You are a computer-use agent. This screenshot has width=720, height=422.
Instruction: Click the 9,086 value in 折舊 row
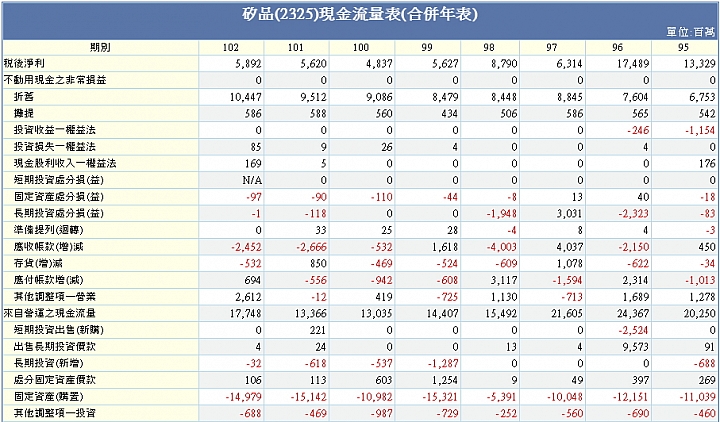tap(379, 97)
